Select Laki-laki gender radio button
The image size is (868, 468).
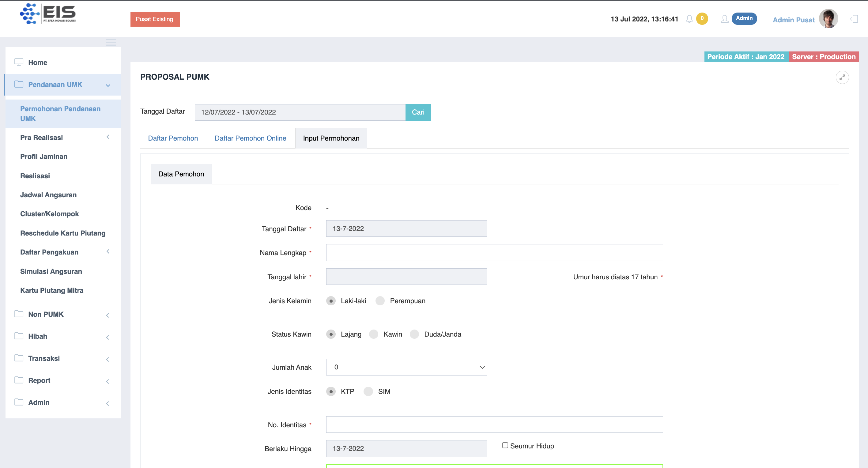[331, 301]
